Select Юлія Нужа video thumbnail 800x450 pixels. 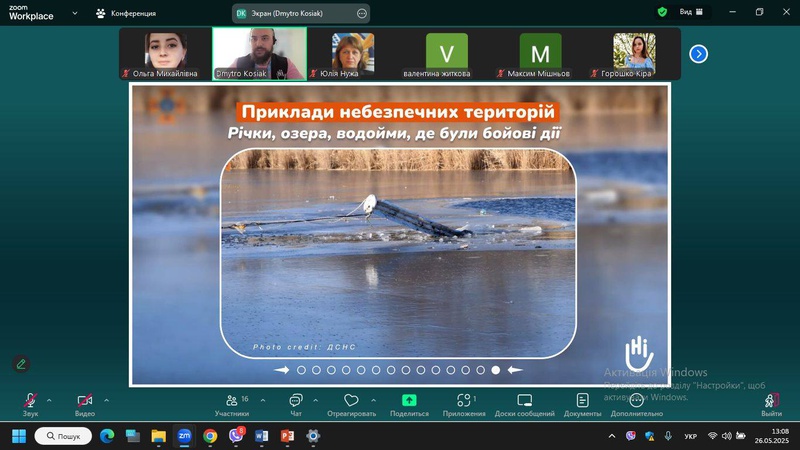click(x=353, y=54)
